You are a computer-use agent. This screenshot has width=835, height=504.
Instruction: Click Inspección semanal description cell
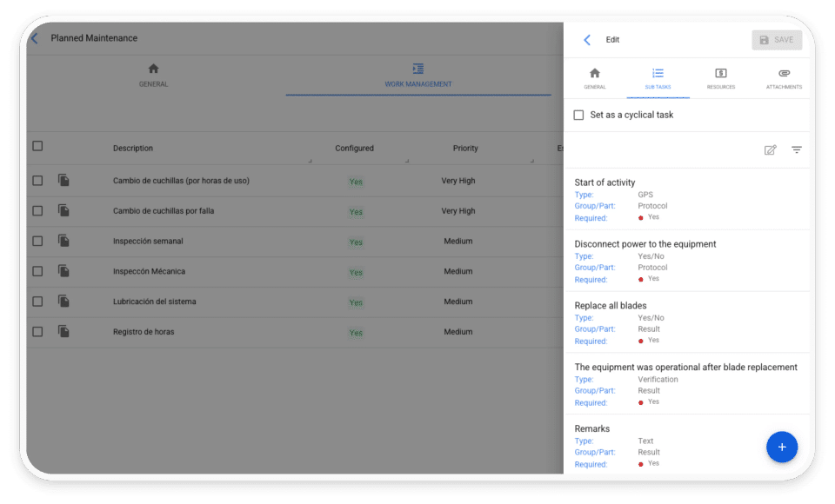pos(148,241)
